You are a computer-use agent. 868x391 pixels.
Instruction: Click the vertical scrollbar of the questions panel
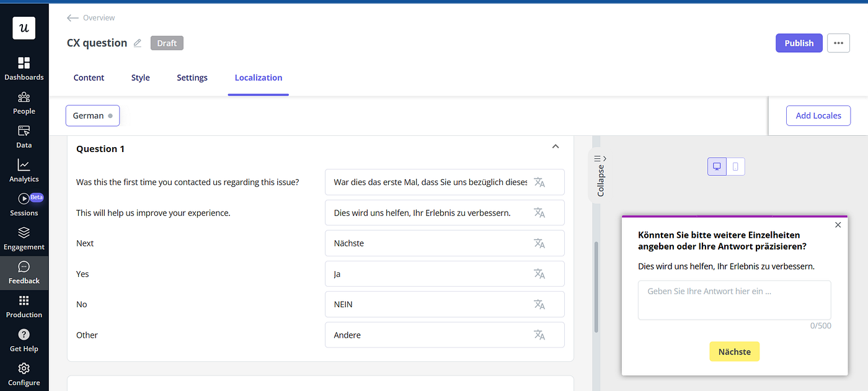pos(596,287)
